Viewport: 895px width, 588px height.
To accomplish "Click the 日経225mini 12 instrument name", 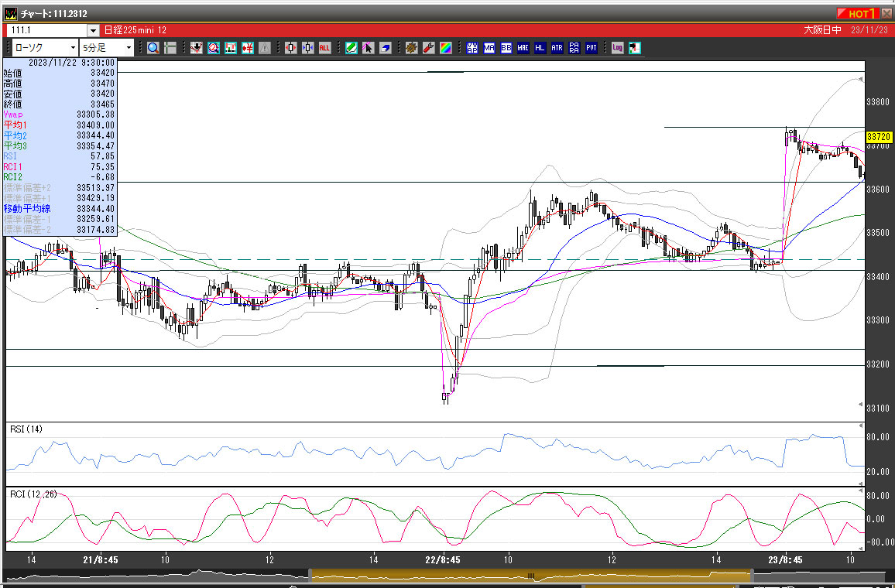I will pos(135,30).
